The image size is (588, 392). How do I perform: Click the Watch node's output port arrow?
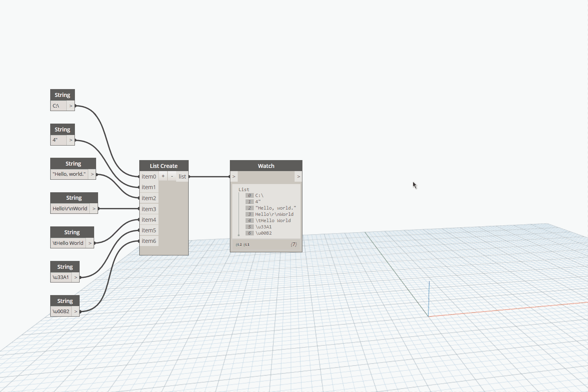[298, 177]
